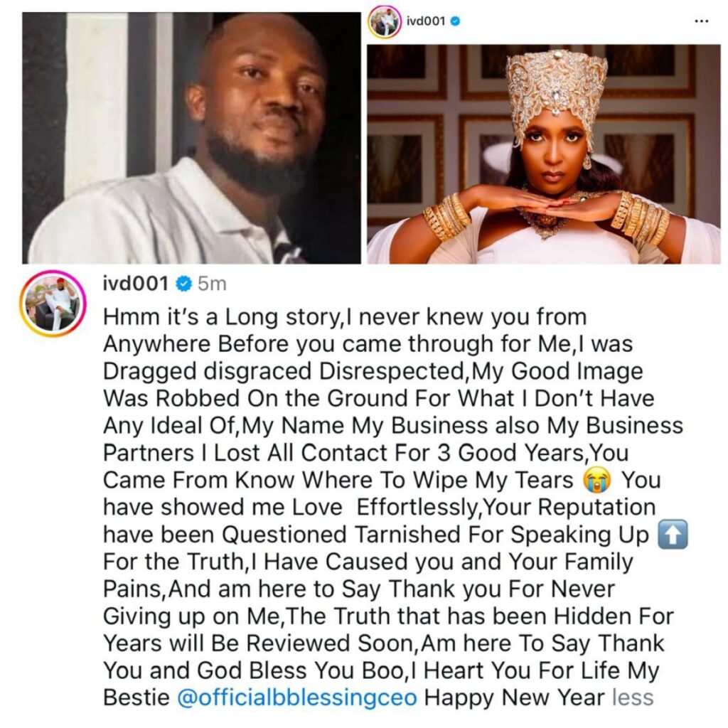Click the 5m timestamp beside the username

click(x=212, y=284)
